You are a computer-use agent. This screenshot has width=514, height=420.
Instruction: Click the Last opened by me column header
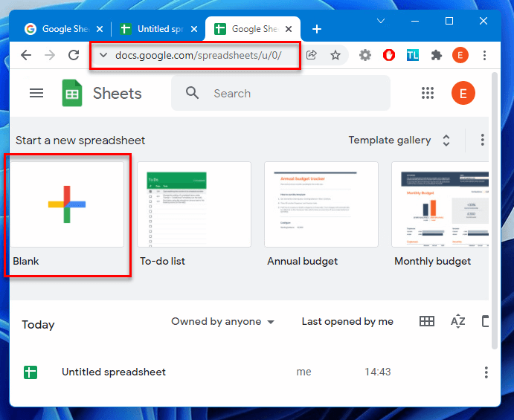click(347, 322)
